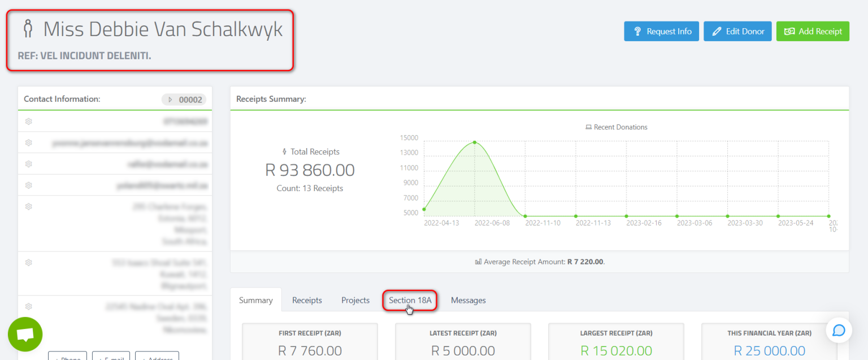Click the blue chat icon at right edge
Screen dimensions: 868x360
coord(839,330)
